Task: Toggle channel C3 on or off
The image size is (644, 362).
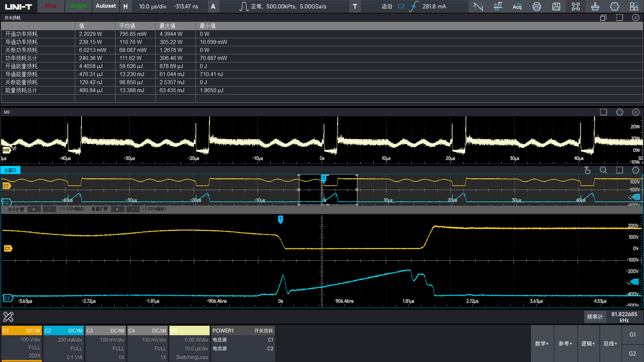Action: (x=105, y=330)
